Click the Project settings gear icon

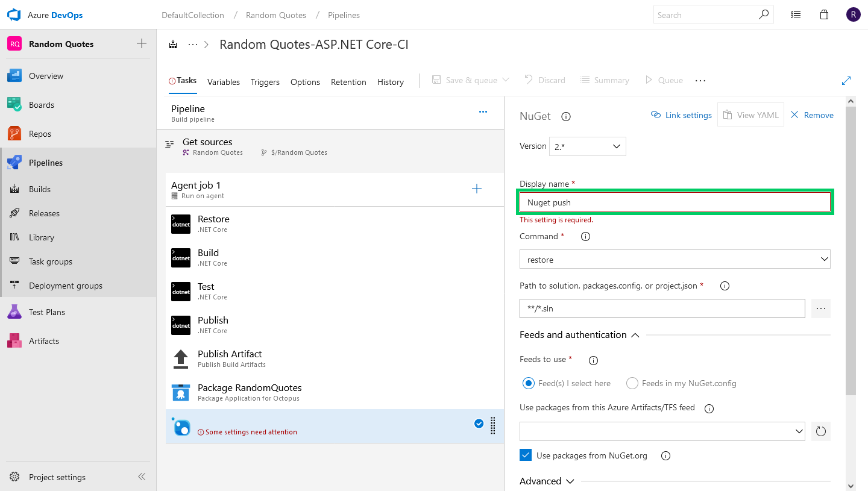coord(14,477)
